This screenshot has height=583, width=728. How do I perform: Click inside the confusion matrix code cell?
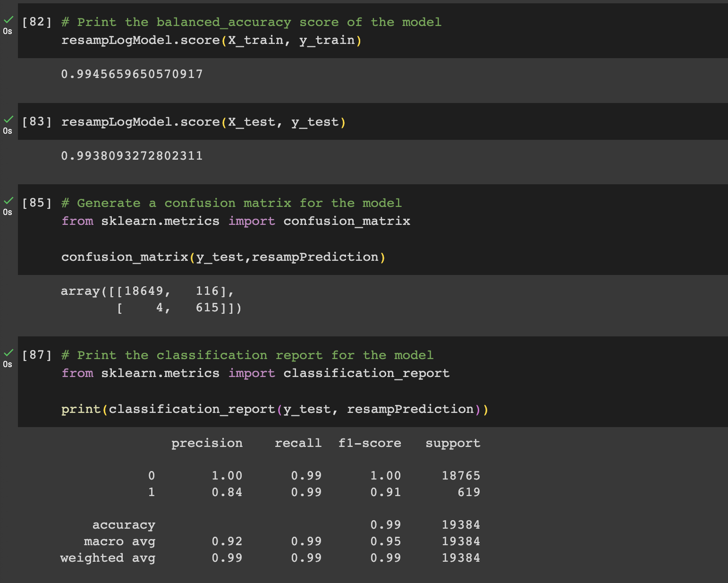[x=222, y=257]
